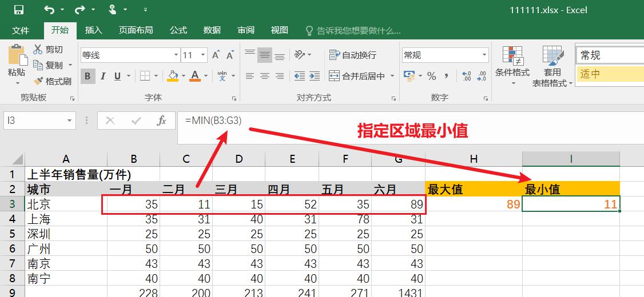Open the text orientation tool
This screenshot has width=644, height=297.
coord(300,55)
